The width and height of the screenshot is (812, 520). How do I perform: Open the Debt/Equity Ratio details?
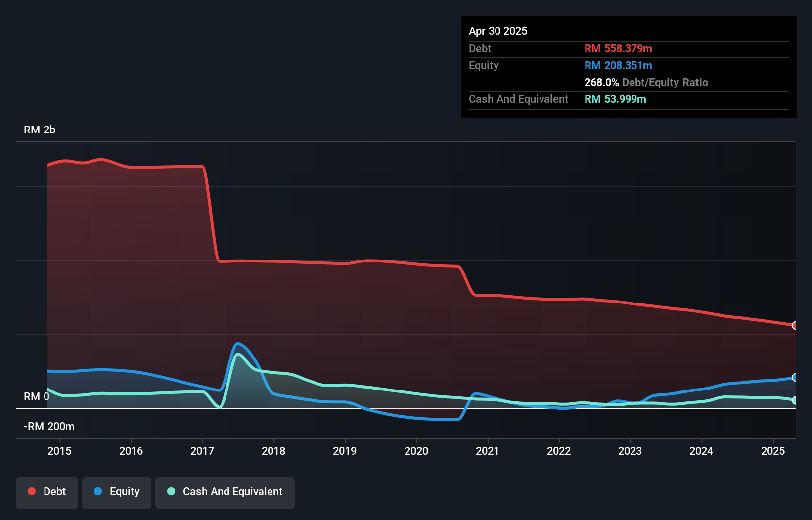665,82
